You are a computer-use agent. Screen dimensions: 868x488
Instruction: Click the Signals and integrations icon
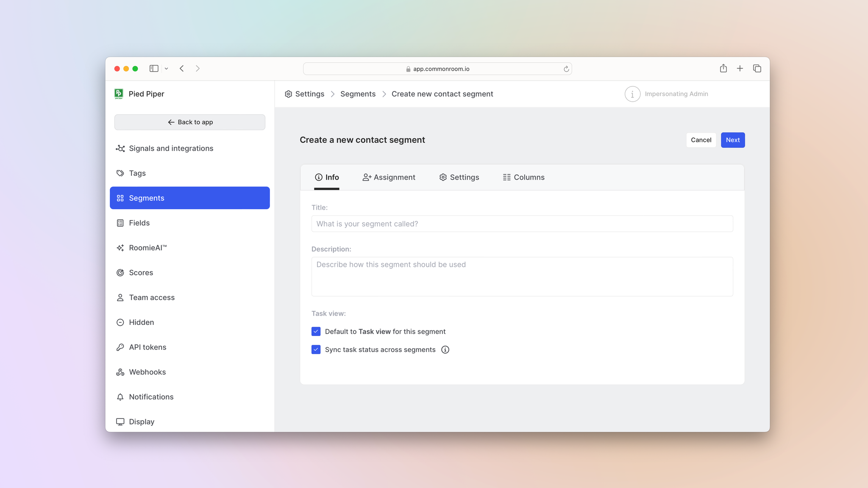coord(120,148)
